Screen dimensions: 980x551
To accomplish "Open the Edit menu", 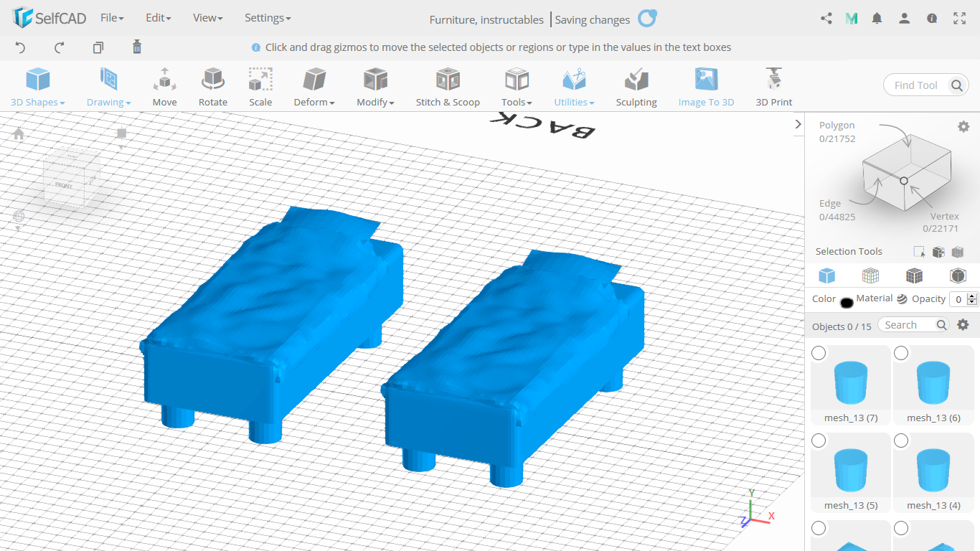I will click(158, 18).
